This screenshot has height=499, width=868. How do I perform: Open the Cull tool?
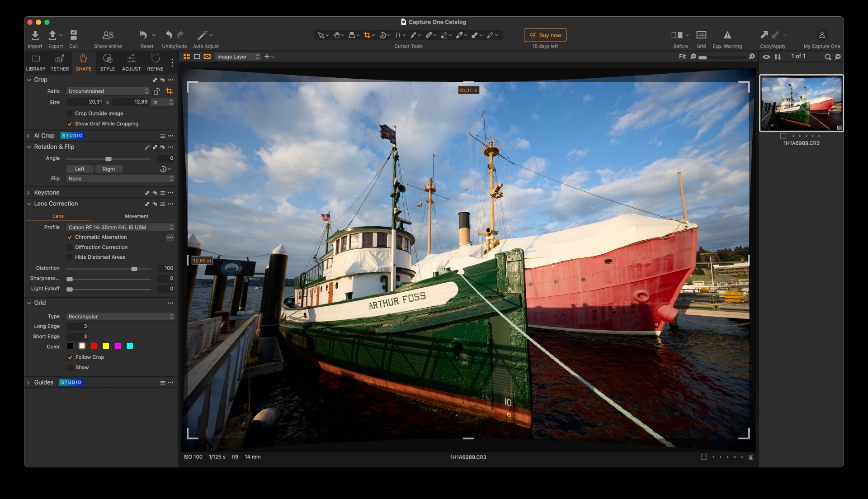tap(74, 35)
